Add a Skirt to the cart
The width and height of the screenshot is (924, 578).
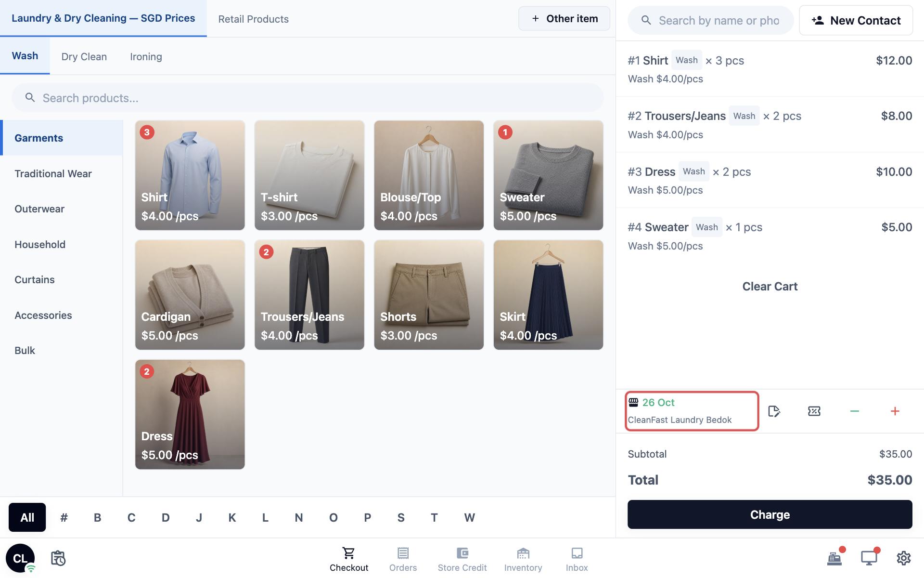point(548,295)
